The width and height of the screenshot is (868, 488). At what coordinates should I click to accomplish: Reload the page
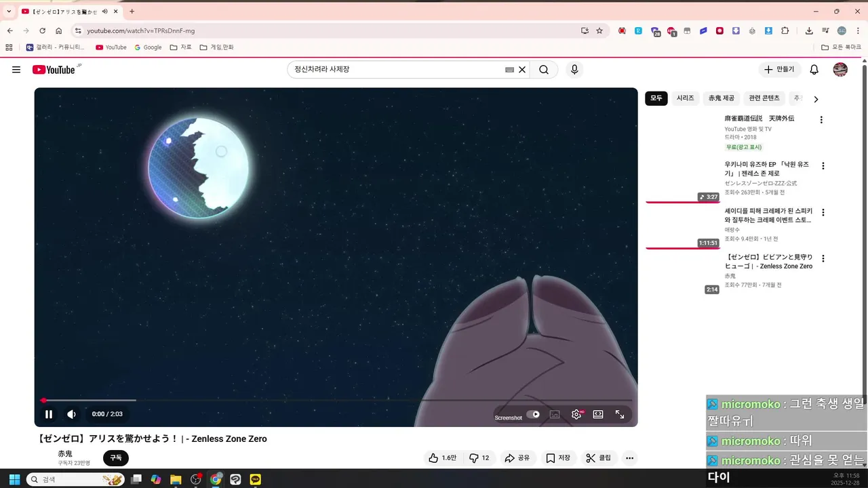[x=42, y=30]
